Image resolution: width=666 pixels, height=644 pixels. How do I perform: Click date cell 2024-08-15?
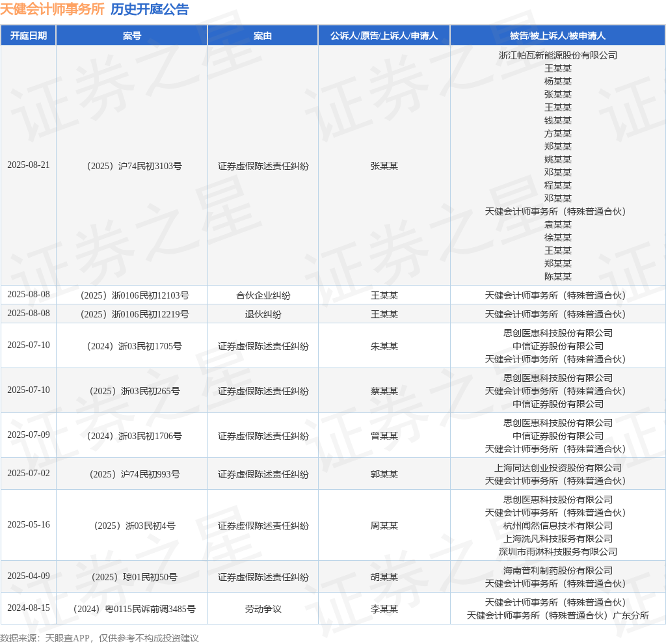click(29, 608)
